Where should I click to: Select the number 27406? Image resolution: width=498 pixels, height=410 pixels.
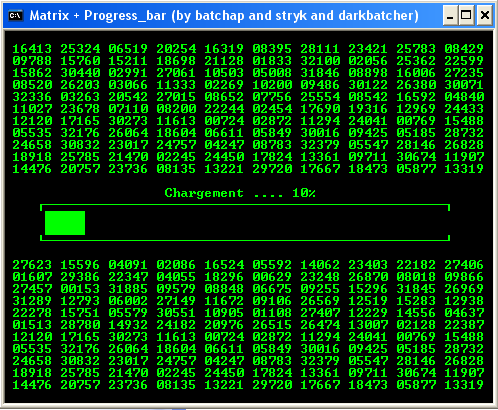pyautogui.click(x=464, y=265)
